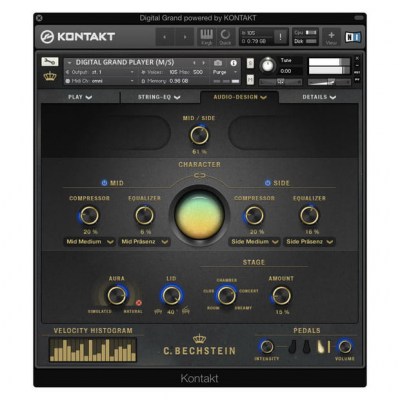Screen dimensions: 400x400
Task: Open the View plus menu
Action: coord(331,37)
